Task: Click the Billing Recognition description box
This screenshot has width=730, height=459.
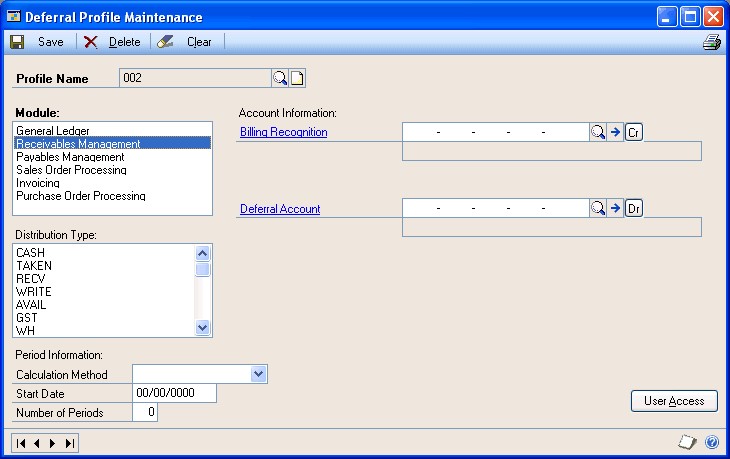Action: 552,151
